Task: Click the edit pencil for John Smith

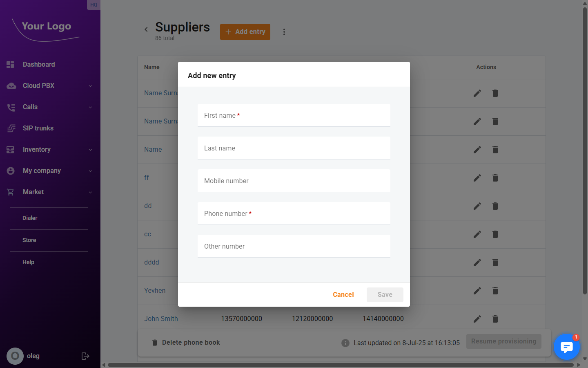Action: 477,319
